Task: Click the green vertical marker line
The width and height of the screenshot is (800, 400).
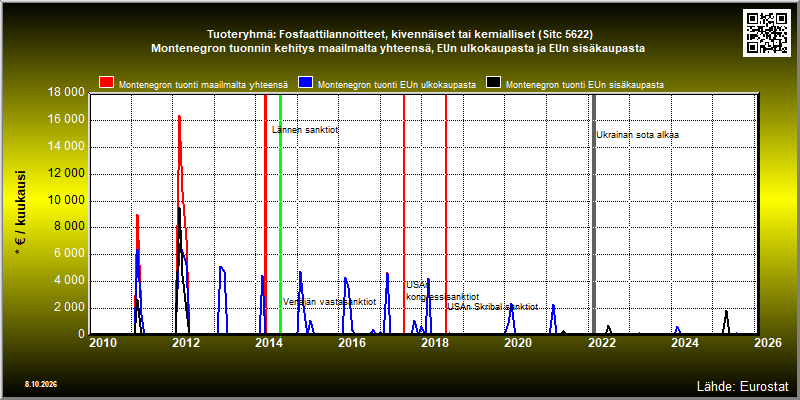Action: click(281, 214)
